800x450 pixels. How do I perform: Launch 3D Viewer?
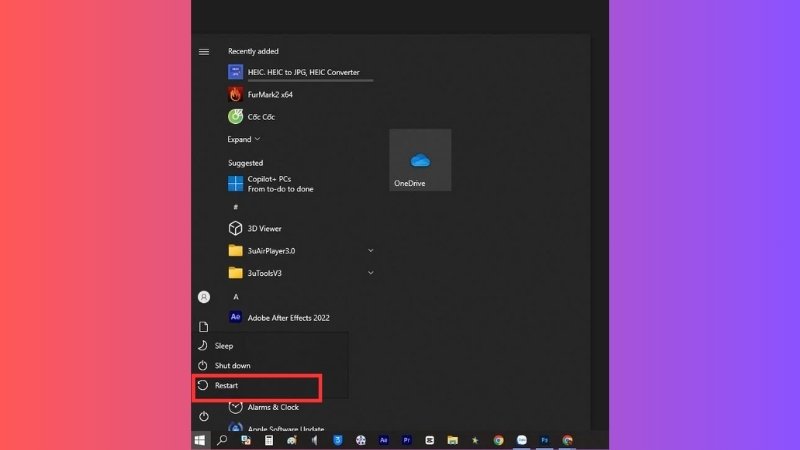301,229
